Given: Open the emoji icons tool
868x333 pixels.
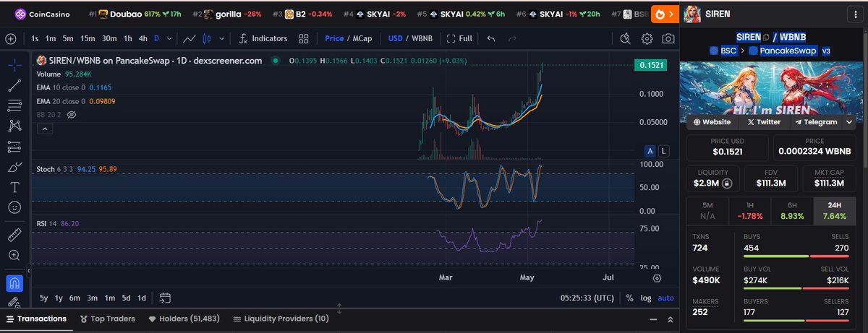Looking at the screenshot, I should (x=14, y=207).
